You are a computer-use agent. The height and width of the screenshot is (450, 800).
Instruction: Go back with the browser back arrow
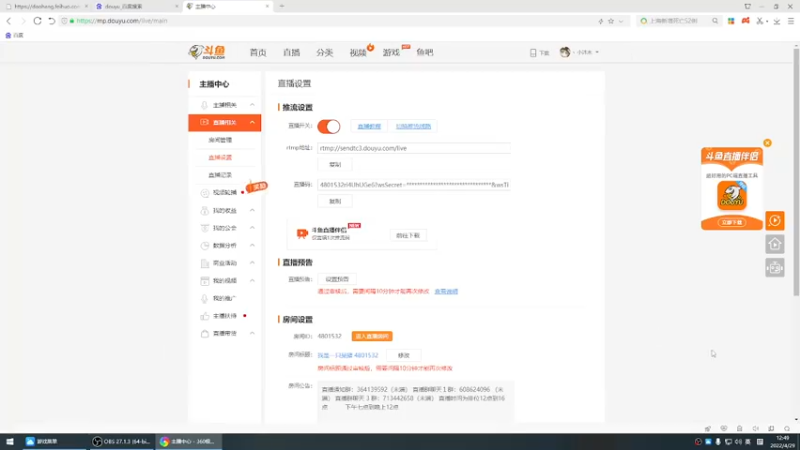tap(9, 21)
